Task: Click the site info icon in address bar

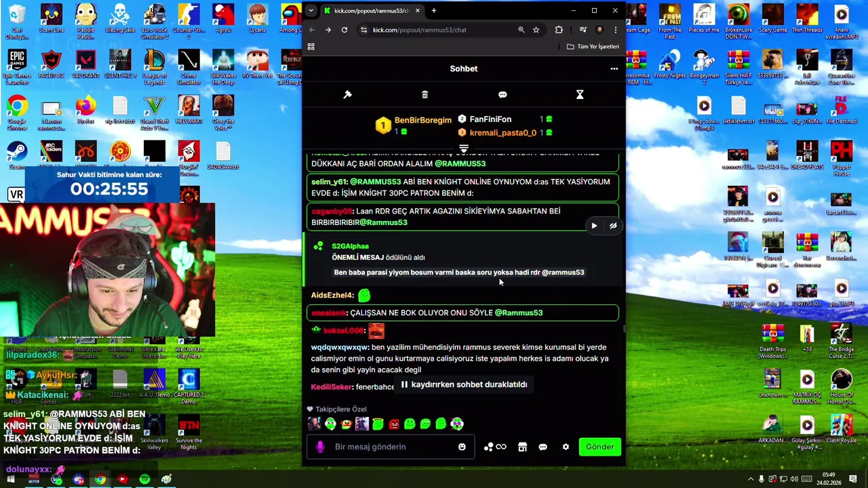Action: [363, 30]
